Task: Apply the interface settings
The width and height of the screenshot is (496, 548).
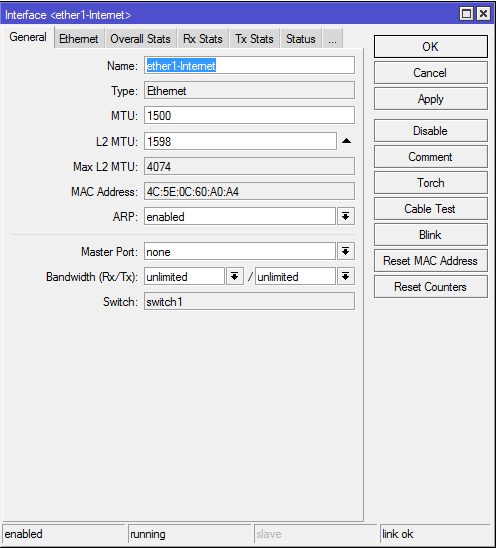Action: coord(431,99)
